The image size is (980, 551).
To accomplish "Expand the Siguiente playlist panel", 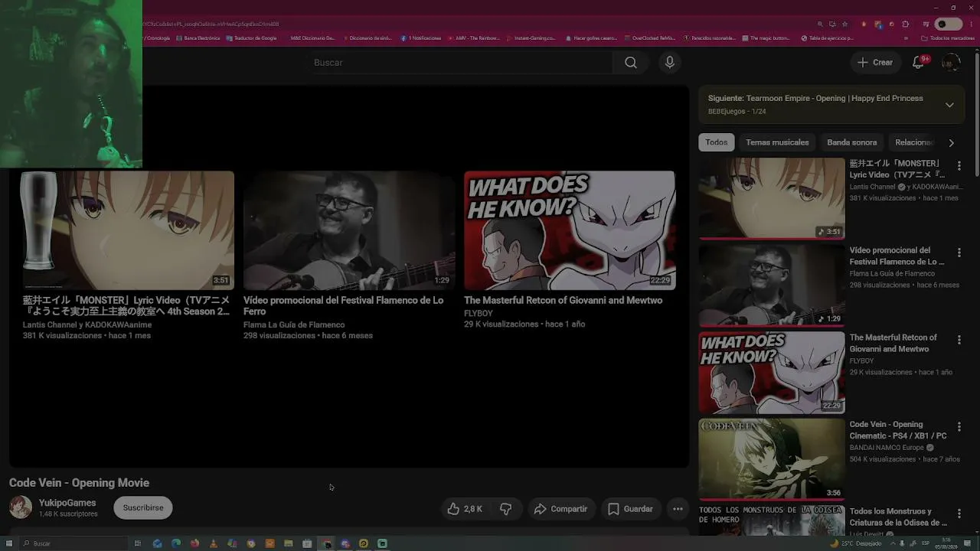I will tap(949, 105).
